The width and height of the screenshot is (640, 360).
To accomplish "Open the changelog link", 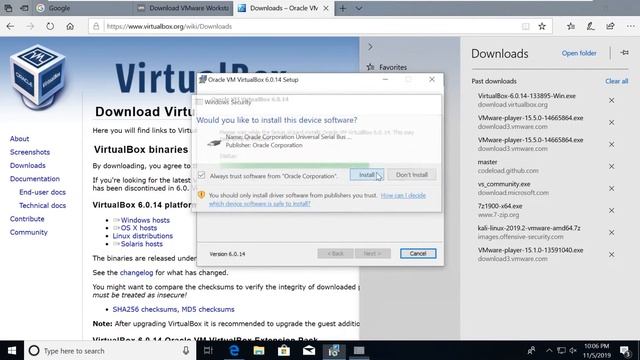I will 136,273.
